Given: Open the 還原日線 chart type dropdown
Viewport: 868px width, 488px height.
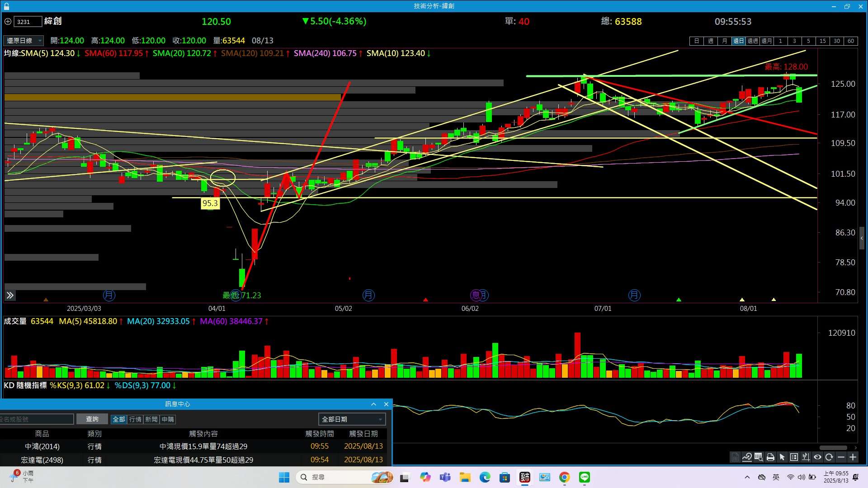Looking at the screenshot, I should pos(24,41).
